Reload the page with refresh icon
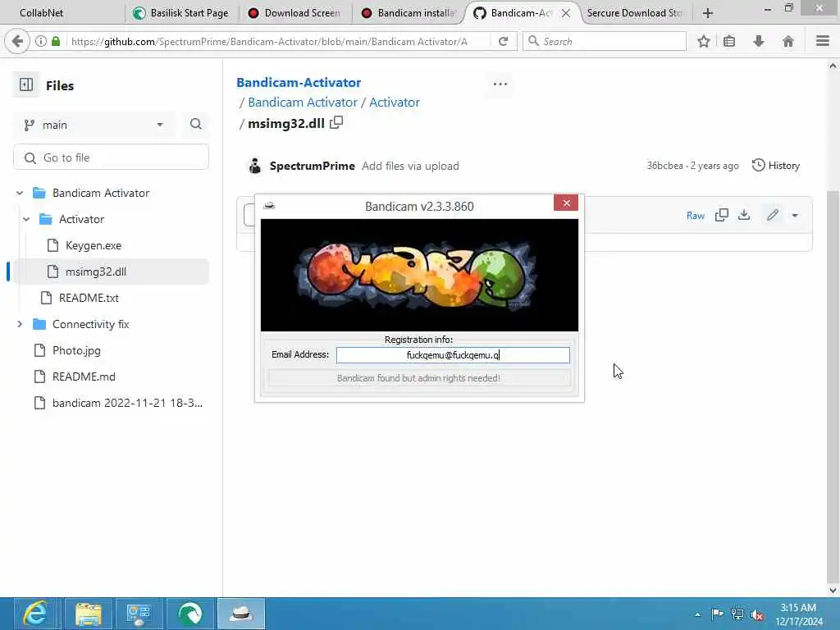This screenshot has height=630, width=840. (x=503, y=41)
